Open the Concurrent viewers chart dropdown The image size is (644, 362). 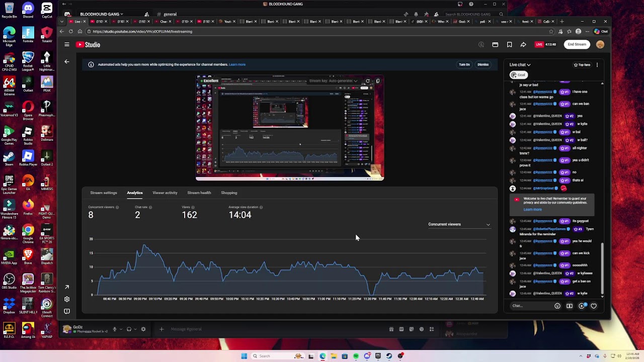point(459,224)
